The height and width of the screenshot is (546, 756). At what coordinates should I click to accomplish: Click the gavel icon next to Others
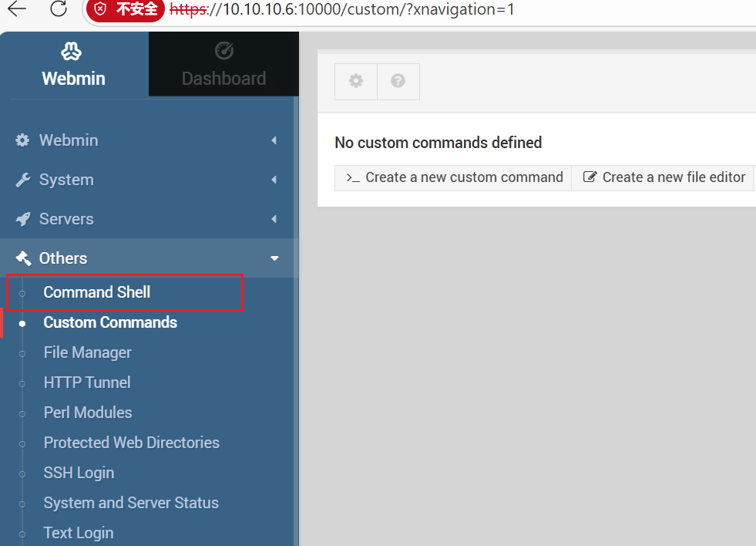pyautogui.click(x=23, y=258)
